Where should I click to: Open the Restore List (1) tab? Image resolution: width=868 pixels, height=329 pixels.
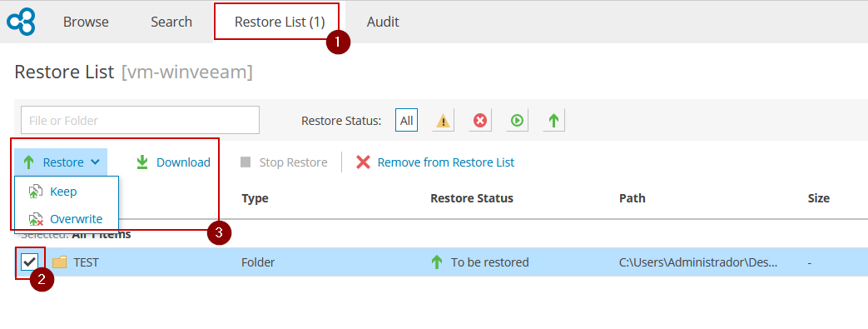click(280, 22)
